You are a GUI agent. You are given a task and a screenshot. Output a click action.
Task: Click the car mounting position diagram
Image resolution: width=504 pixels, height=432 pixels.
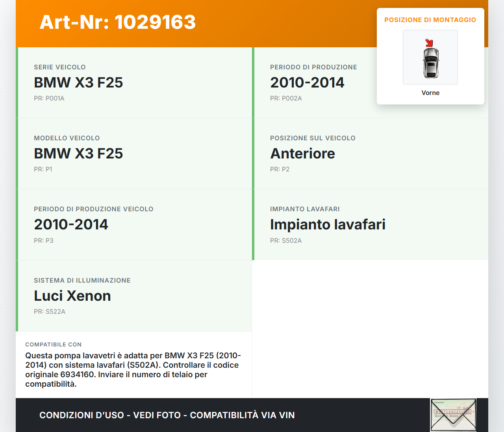click(x=430, y=57)
